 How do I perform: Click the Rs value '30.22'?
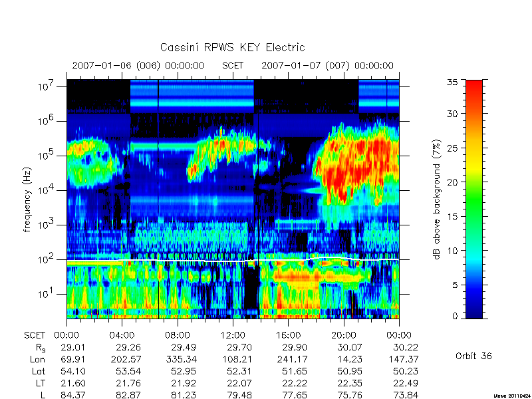[x=406, y=347]
